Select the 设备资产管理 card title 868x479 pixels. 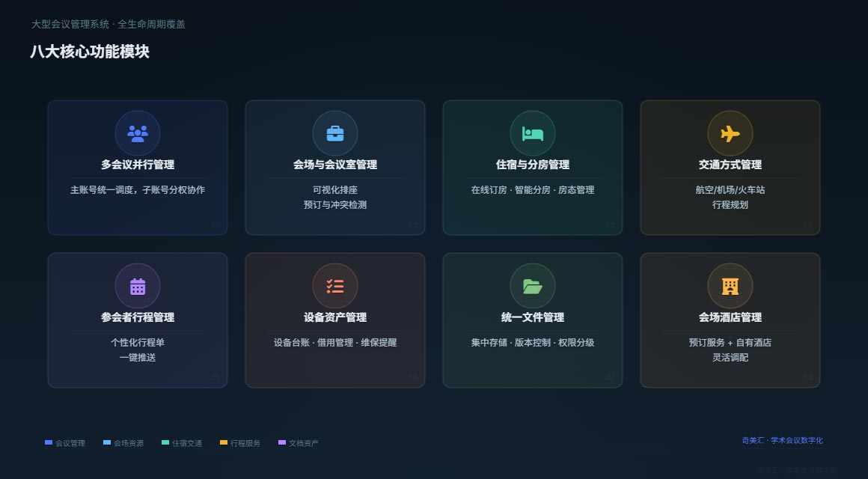point(335,317)
